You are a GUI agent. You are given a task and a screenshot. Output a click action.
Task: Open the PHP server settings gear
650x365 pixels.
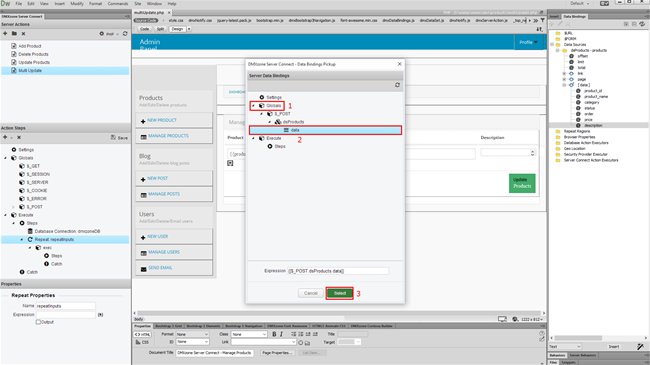tap(102, 34)
